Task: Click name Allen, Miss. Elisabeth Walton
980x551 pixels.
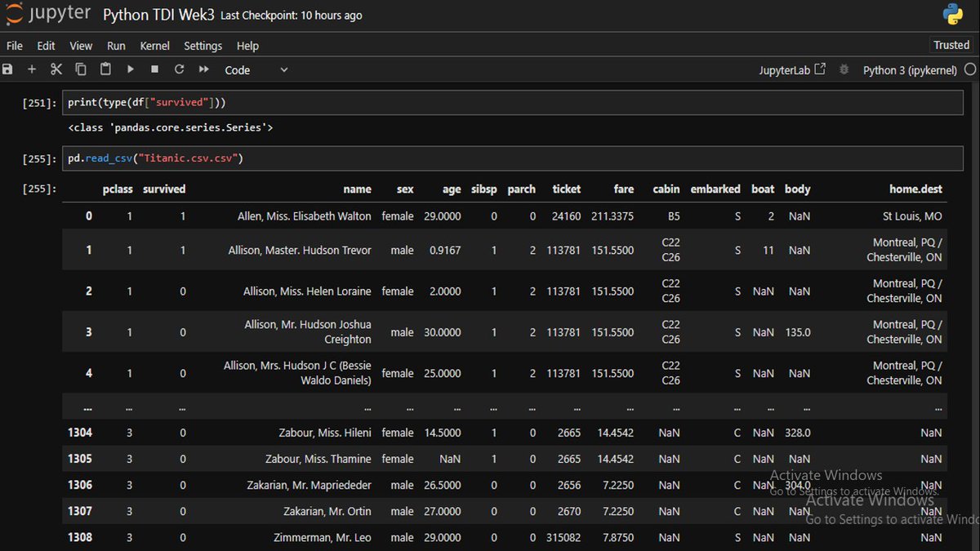Action: pyautogui.click(x=304, y=216)
